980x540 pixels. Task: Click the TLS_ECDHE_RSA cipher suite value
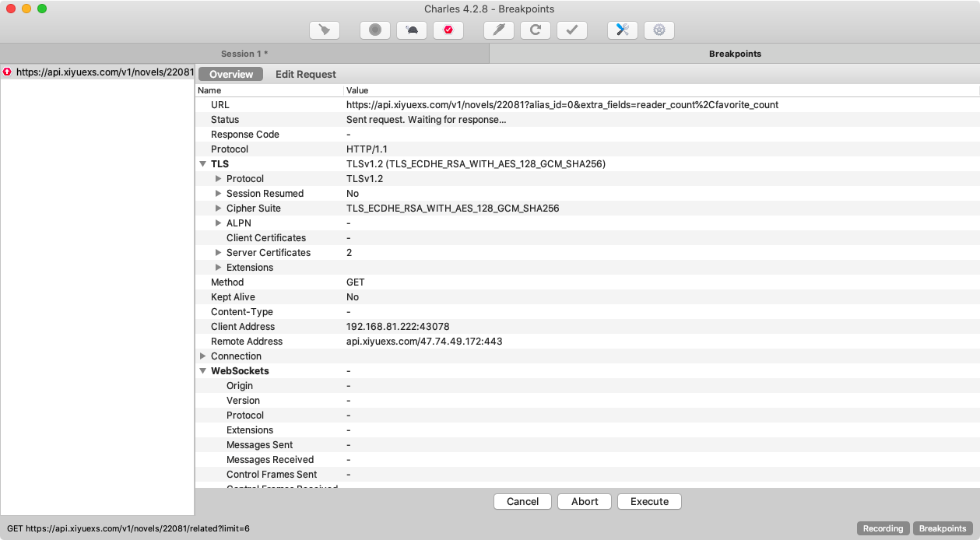point(452,209)
